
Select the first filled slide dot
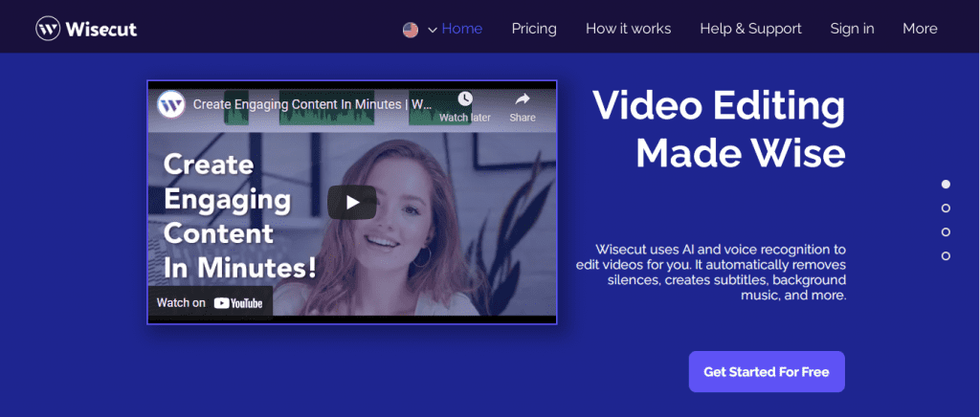point(946,185)
